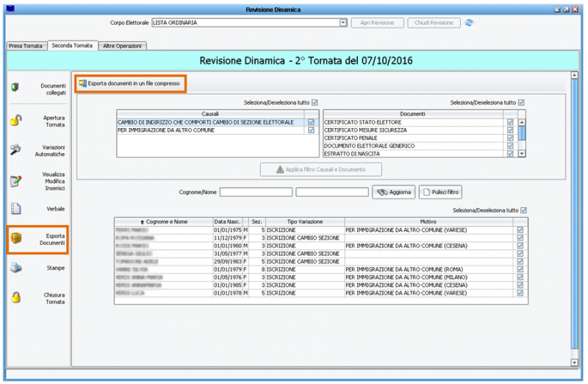
Task: Switch to the Prima Tornata tab
Action: (26, 46)
